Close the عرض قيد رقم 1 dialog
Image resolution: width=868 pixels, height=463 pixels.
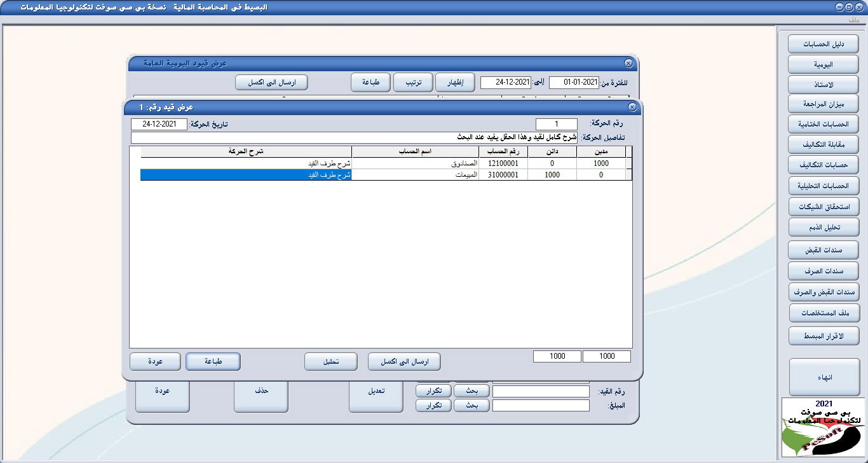pyautogui.click(x=632, y=107)
